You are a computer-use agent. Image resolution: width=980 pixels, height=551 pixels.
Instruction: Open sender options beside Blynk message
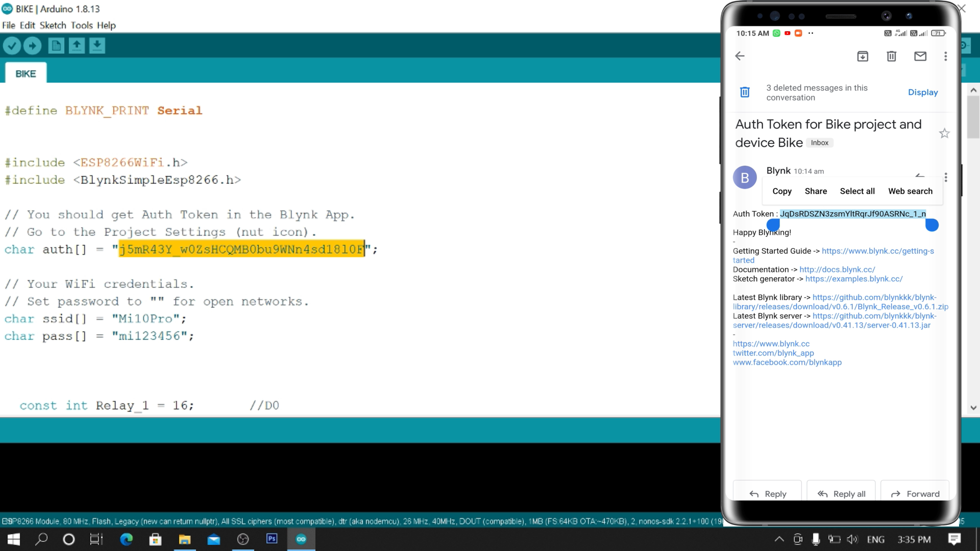pos(945,177)
